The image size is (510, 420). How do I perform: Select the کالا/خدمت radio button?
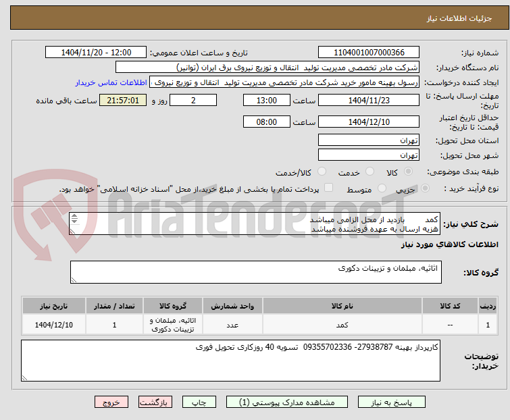pyautogui.click(x=322, y=172)
